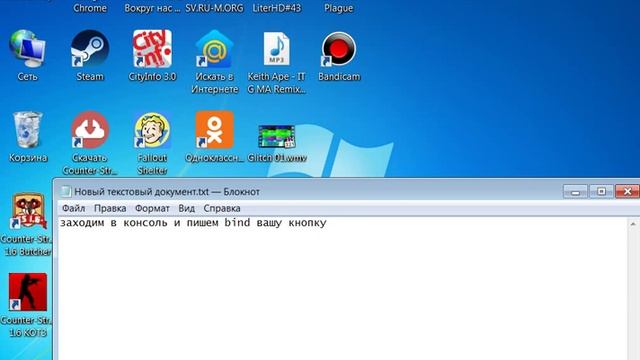
Task: Open the Вид menu in Notepad
Action: tap(187, 208)
